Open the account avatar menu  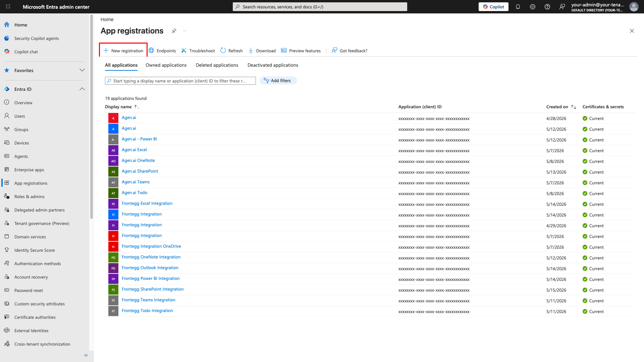[x=634, y=7]
